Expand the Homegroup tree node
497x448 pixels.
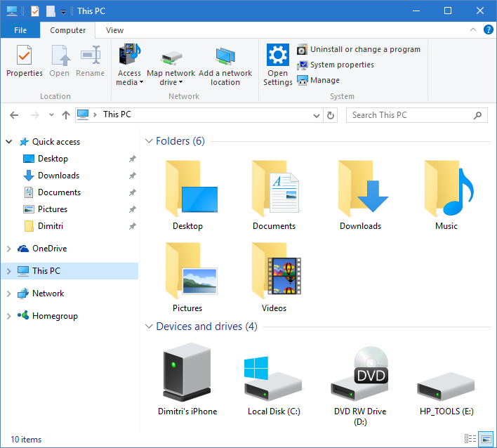coord(9,316)
